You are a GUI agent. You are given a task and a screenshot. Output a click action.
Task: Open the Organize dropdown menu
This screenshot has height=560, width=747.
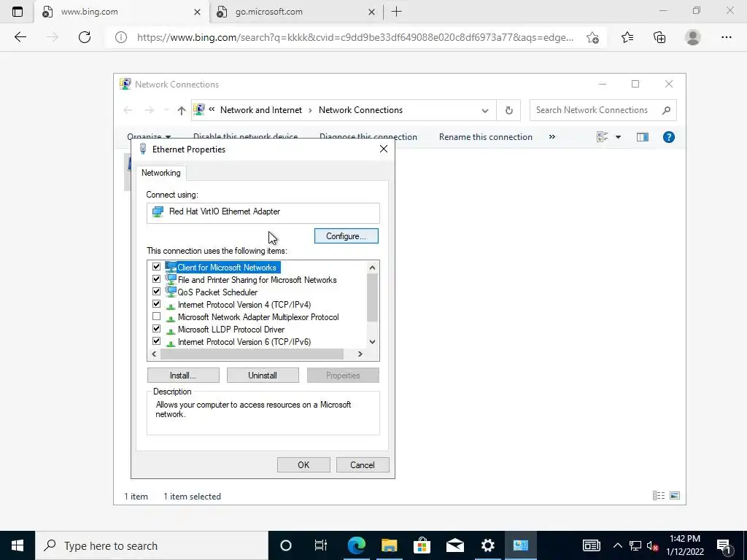(149, 136)
